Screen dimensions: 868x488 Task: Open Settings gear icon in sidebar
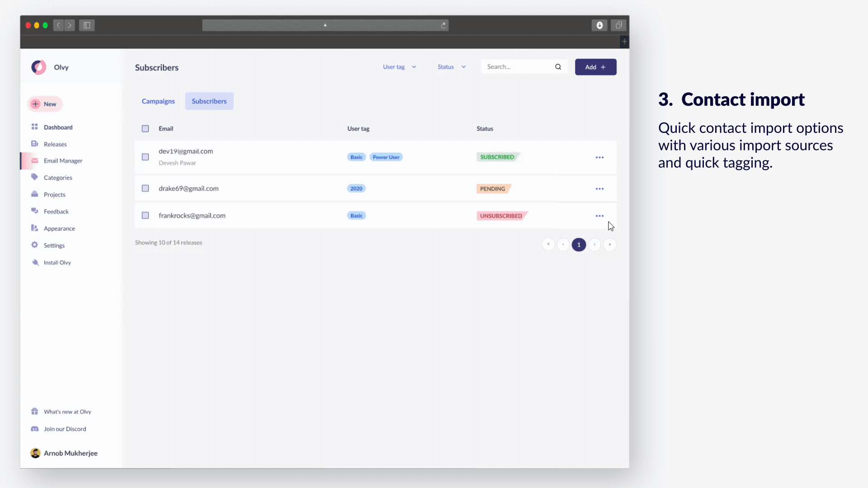(34, 245)
